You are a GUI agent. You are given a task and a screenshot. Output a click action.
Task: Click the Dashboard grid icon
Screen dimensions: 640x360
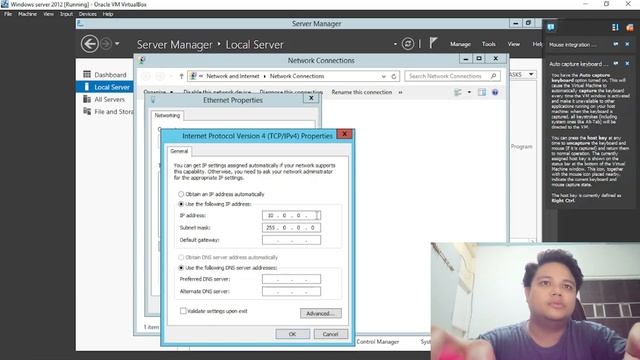[87, 74]
